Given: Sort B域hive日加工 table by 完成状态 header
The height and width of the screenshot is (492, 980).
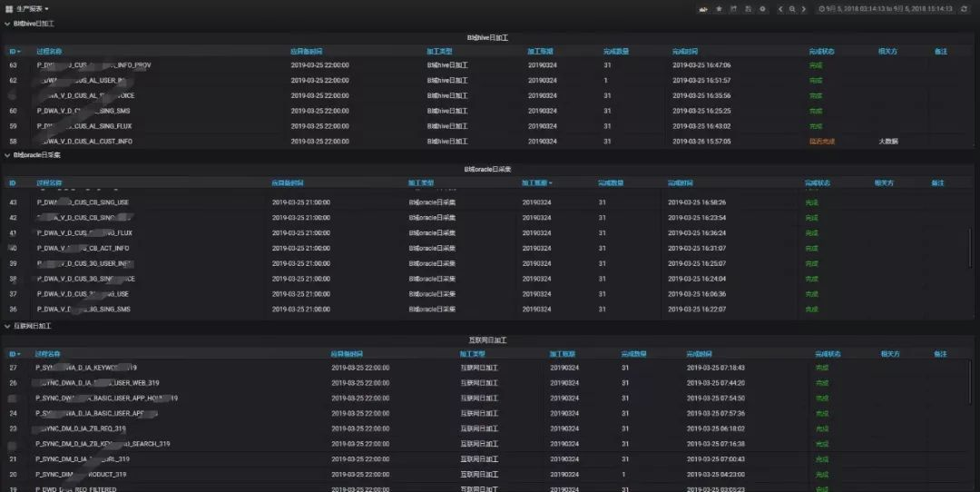Looking at the screenshot, I should pyautogui.click(x=821, y=51).
